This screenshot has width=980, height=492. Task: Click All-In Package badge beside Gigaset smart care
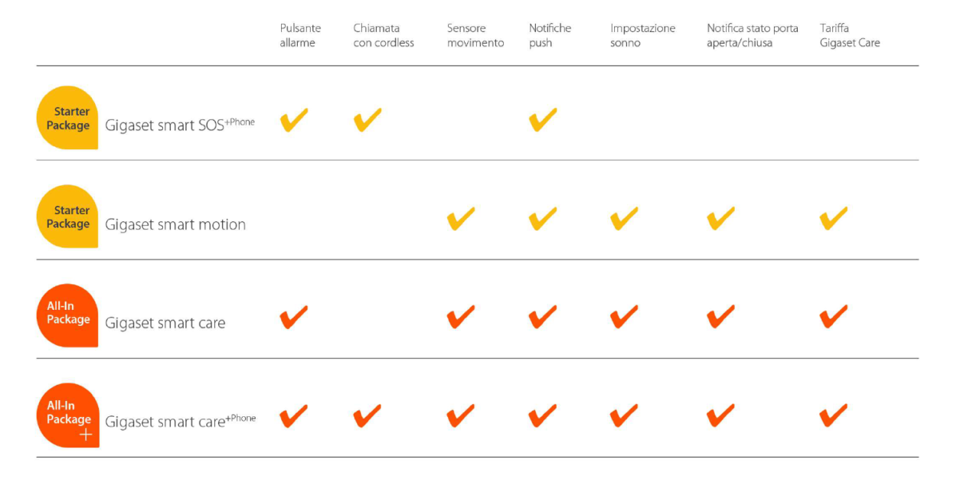(x=67, y=314)
